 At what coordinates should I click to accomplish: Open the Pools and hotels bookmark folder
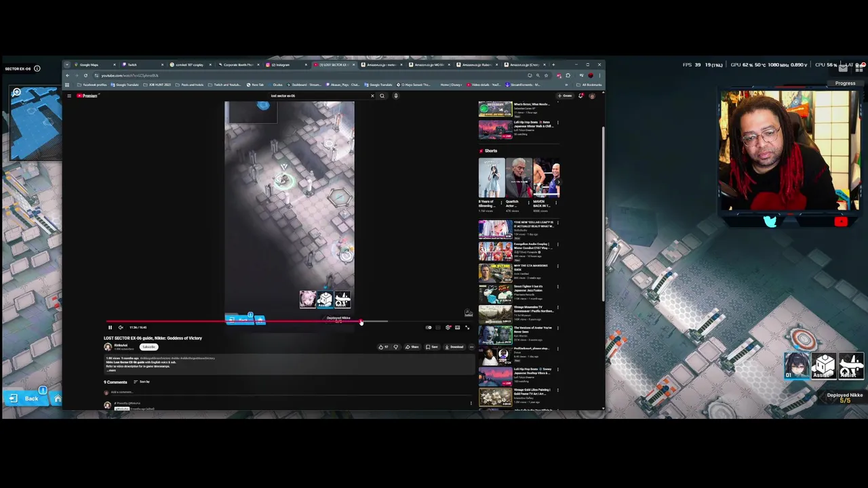[x=190, y=85]
